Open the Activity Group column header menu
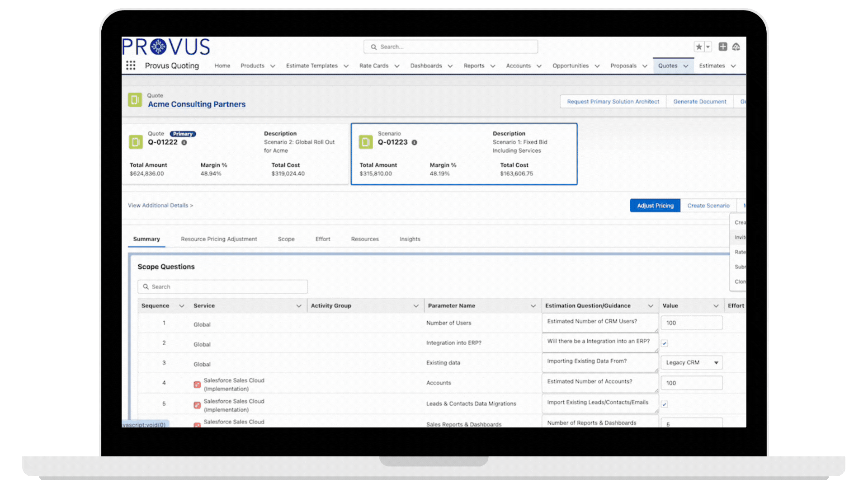The image size is (868, 488). (416, 306)
